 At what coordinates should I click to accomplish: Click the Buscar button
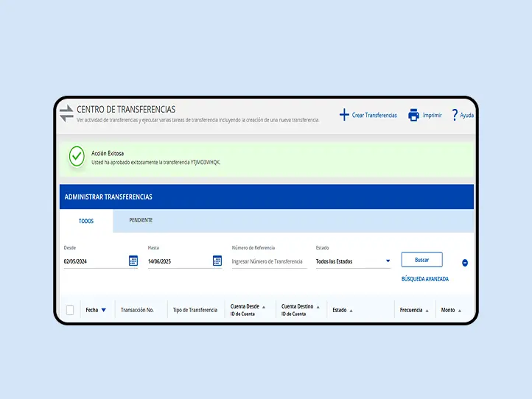(x=421, y=260)
